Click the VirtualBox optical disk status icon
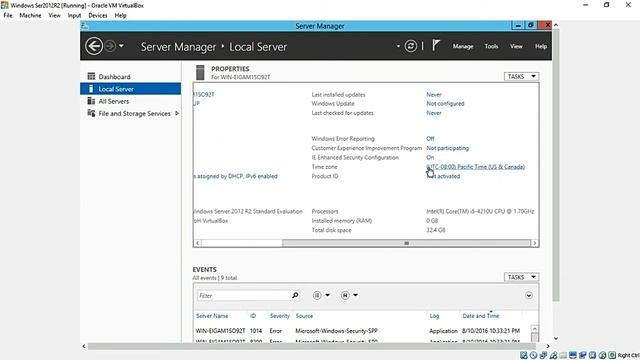 click(x=533, y=355)
